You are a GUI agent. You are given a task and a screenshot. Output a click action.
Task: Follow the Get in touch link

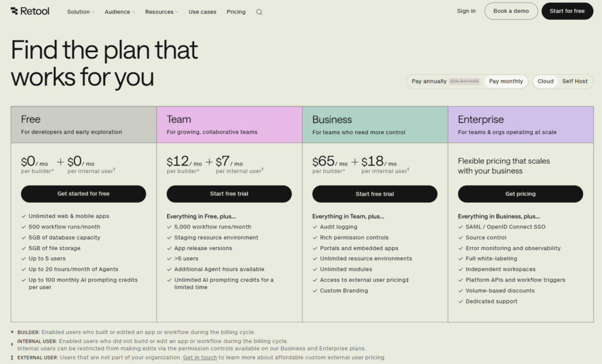coord(200,358)
